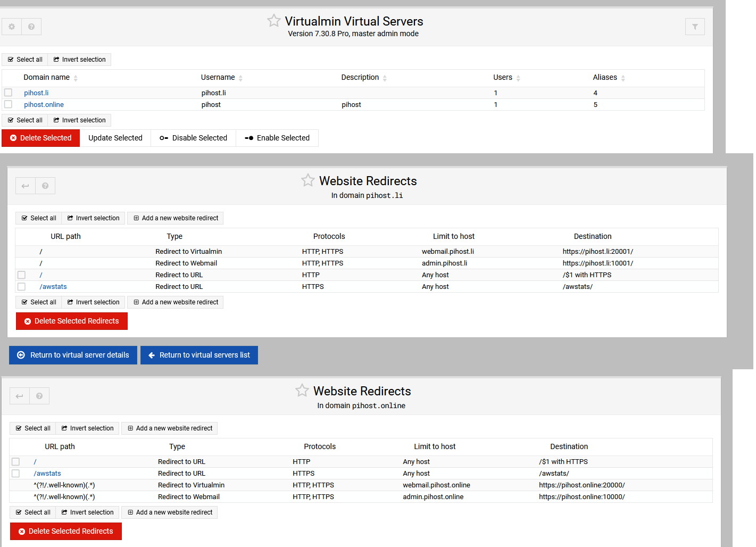Delete Selected Redirects in pihost.online

[66, 531]
